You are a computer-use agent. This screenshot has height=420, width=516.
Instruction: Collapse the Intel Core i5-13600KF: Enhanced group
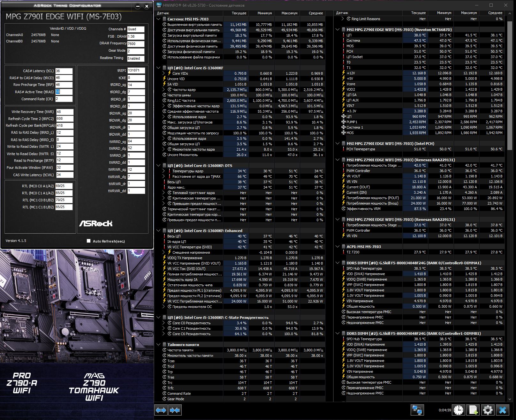pos(159,231)
